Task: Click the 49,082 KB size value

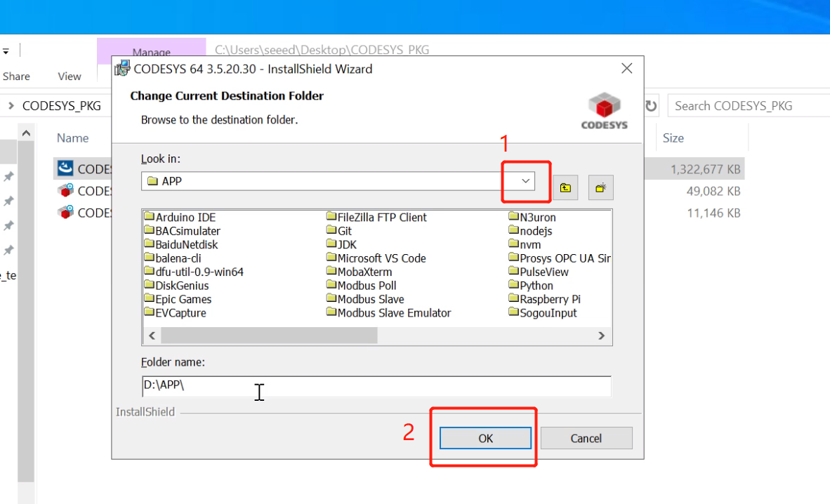Action: click(x=713, y=191)
